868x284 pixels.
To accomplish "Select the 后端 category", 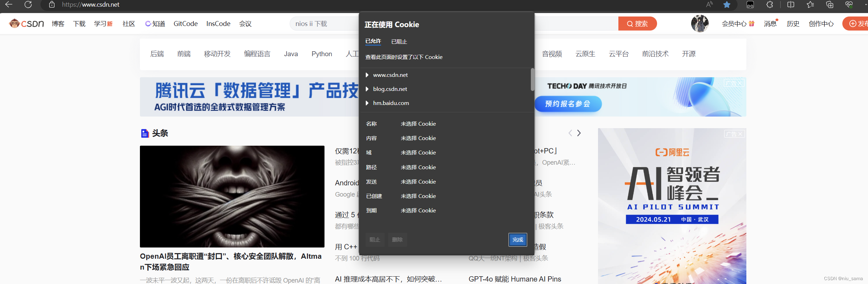I will tap(157, 54).
